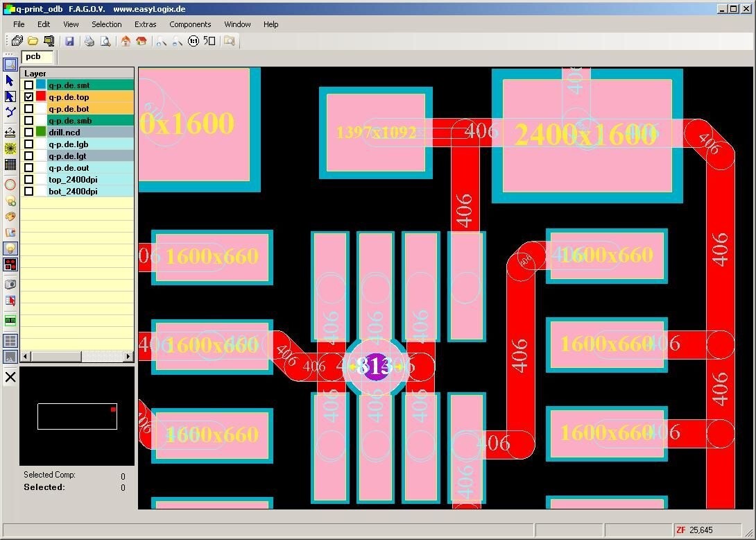This screenshot has height=540, width=756.
Task: Toggle the q-p.de.bot layer checkbox
Action: (x=29, y=108)
